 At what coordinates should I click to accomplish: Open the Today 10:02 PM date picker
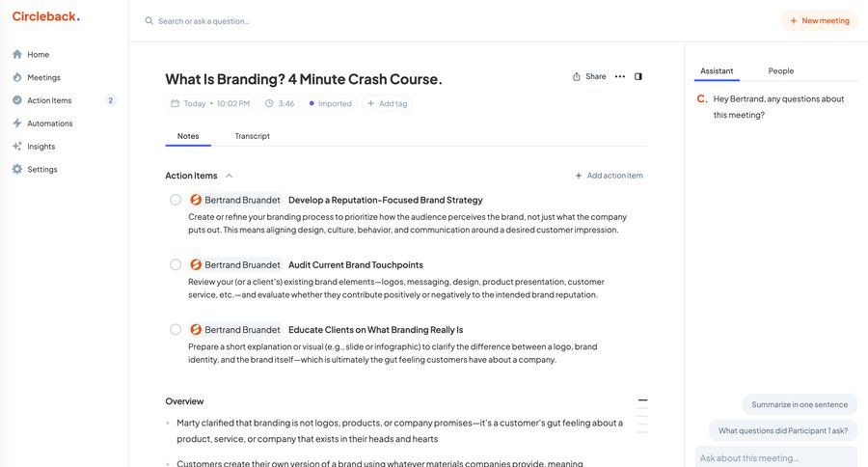pyautogui.click(x=210, y=103)
